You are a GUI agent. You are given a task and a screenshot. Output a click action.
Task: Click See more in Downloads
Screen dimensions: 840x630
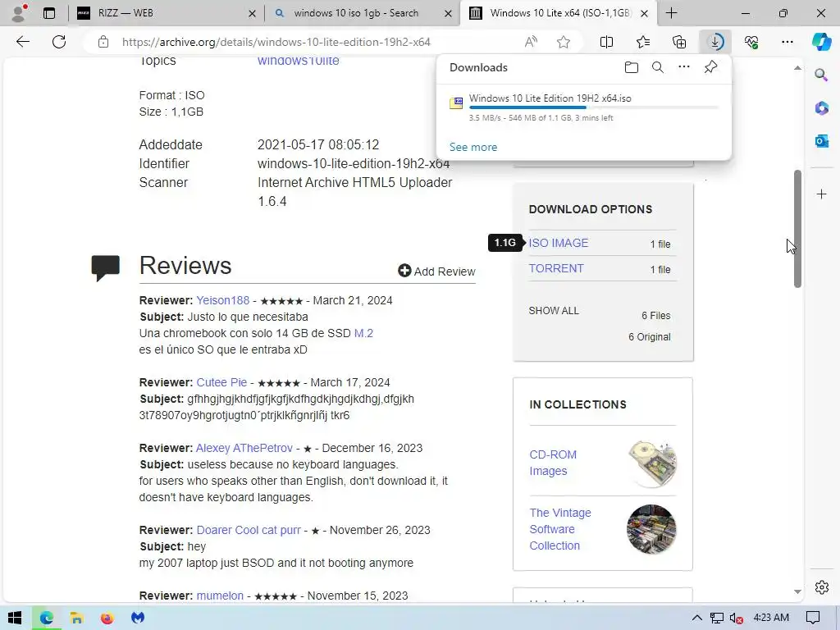click(473, 147)
